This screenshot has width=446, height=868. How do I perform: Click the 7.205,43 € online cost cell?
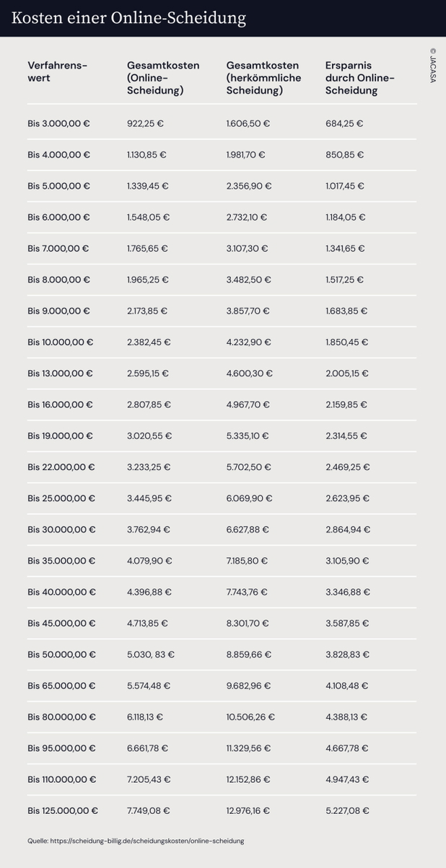(148, 779)
